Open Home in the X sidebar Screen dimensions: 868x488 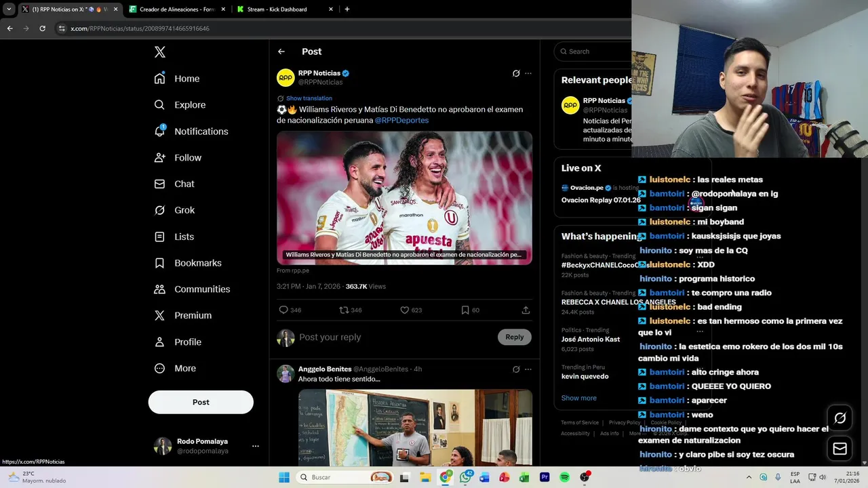pyautogui.click(x=177, y=79)
